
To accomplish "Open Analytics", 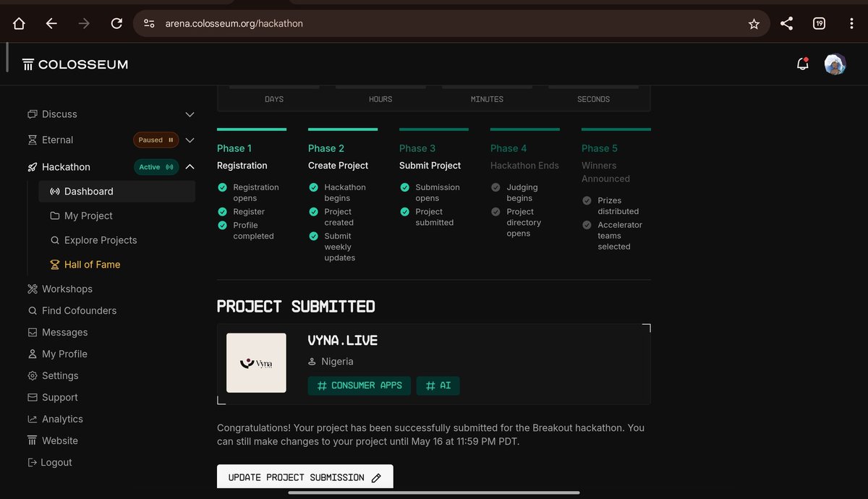I will click(62, 419).
